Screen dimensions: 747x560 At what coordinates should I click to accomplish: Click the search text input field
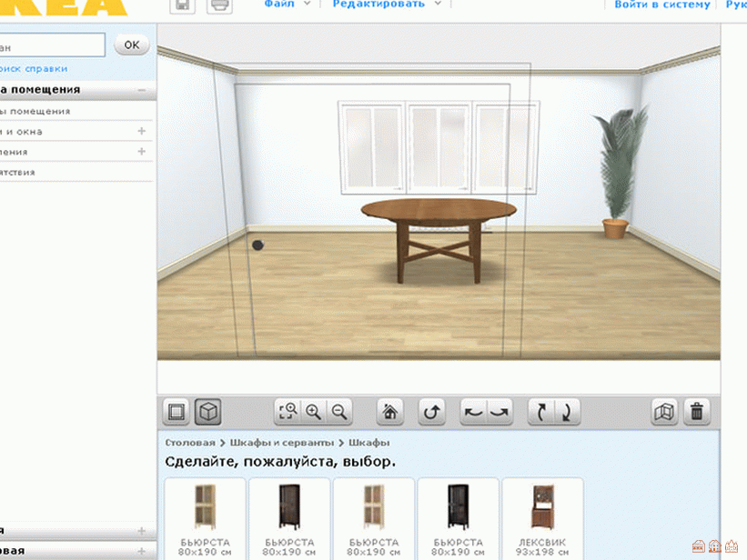click(x=53, y=45)
